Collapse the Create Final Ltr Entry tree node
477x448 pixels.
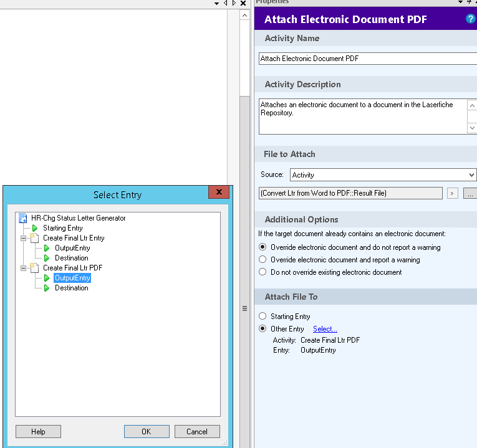point(23,238)
